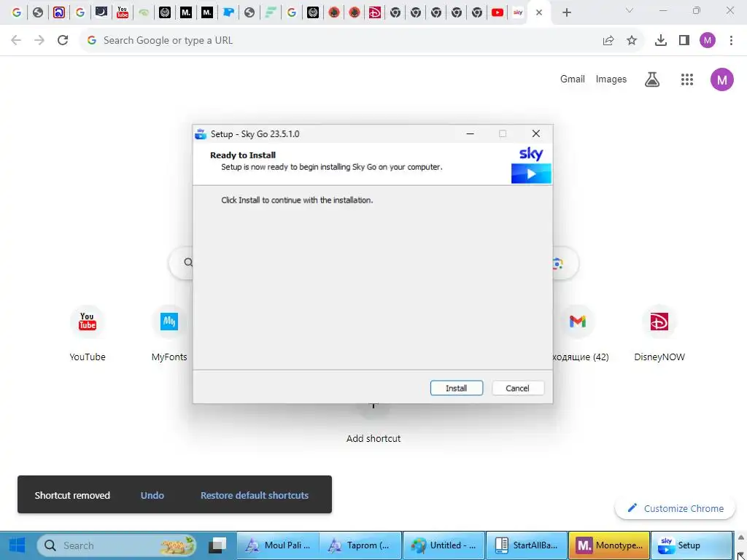
Task: Open Chrome profile M in toolbar
Action: point(708,41)
